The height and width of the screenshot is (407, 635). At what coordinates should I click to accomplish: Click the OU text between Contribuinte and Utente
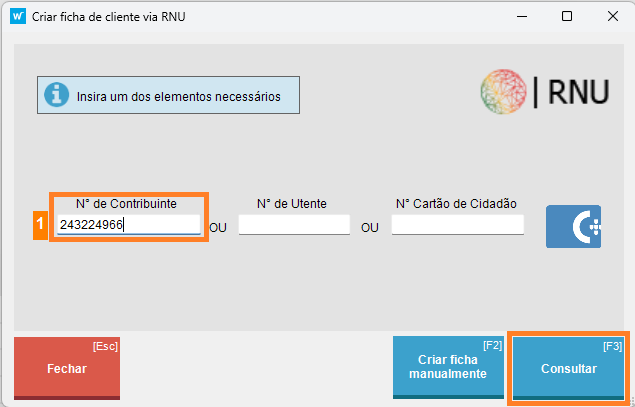pyautogui.click(x=218, y=227)
